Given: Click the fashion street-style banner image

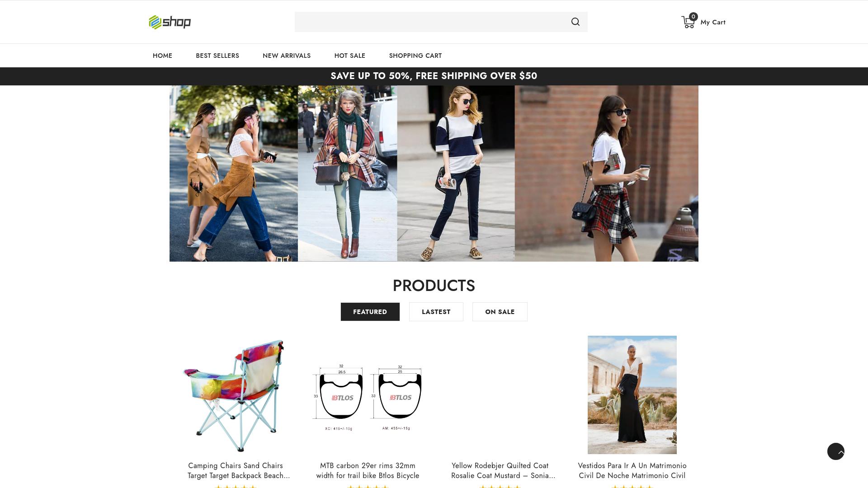Looking at the screenshot, I should pyautogui.click(x=434, y=174).
